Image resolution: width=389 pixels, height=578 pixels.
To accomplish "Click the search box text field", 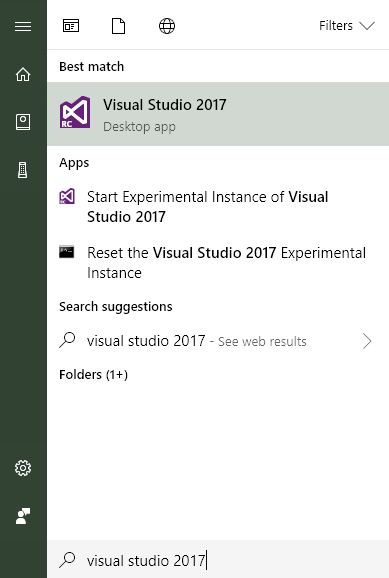I will click(x=218, y=560).
